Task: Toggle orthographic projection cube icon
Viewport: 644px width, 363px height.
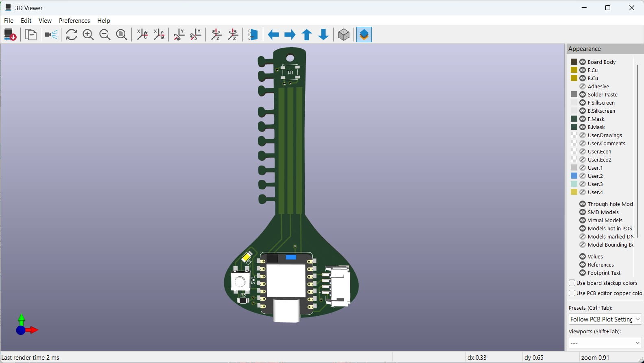Action: tap(344, 35)
